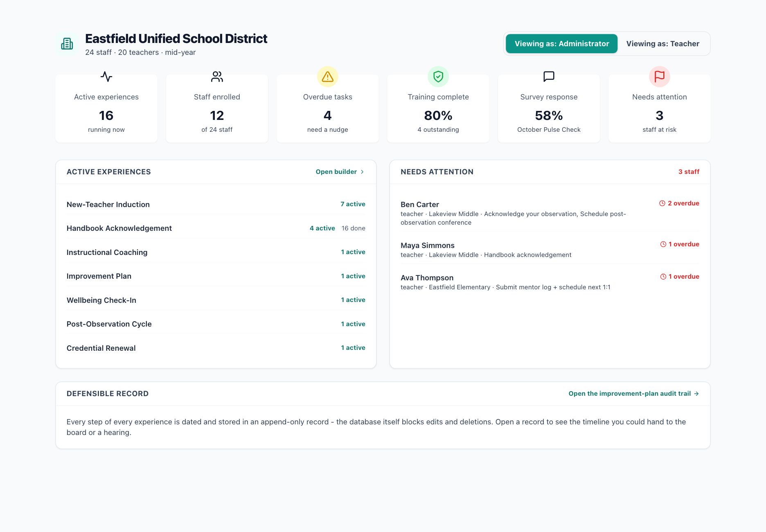This screenshot has height=532, width=766.
Task: Click the Overdue tasks 4 stat value
Action: tap(327, 116)
